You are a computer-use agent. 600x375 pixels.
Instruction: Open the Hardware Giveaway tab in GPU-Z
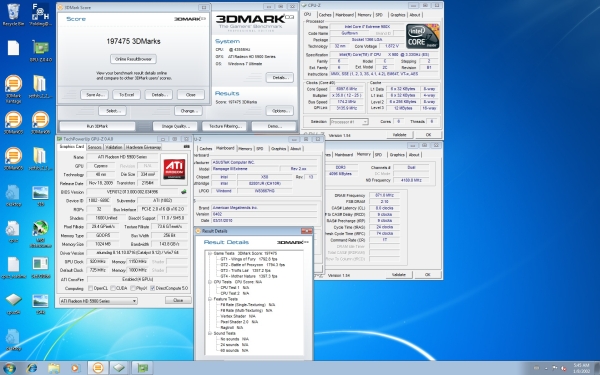point(143,147)
